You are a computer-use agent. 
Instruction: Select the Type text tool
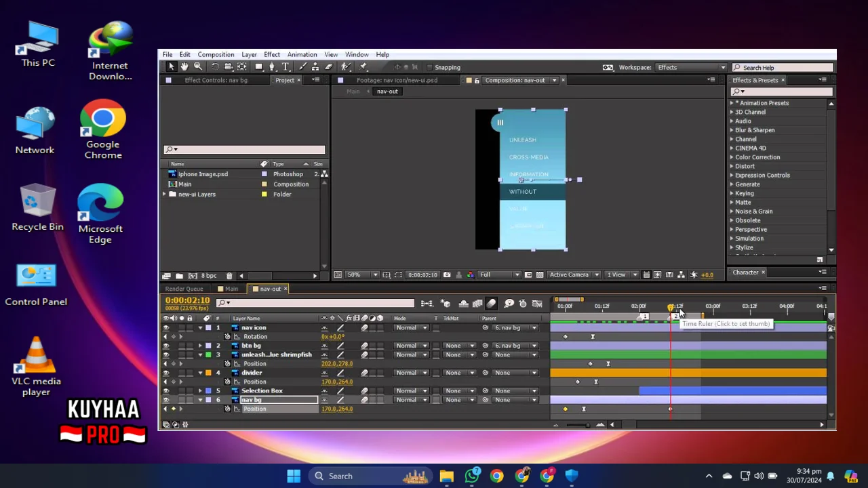click(285, 66)
